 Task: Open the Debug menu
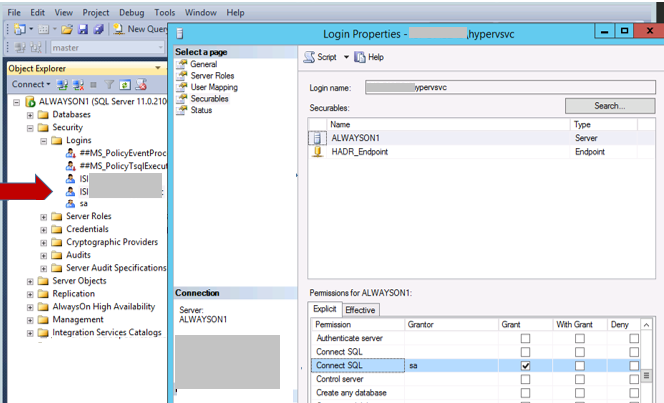tap(132, 13)
